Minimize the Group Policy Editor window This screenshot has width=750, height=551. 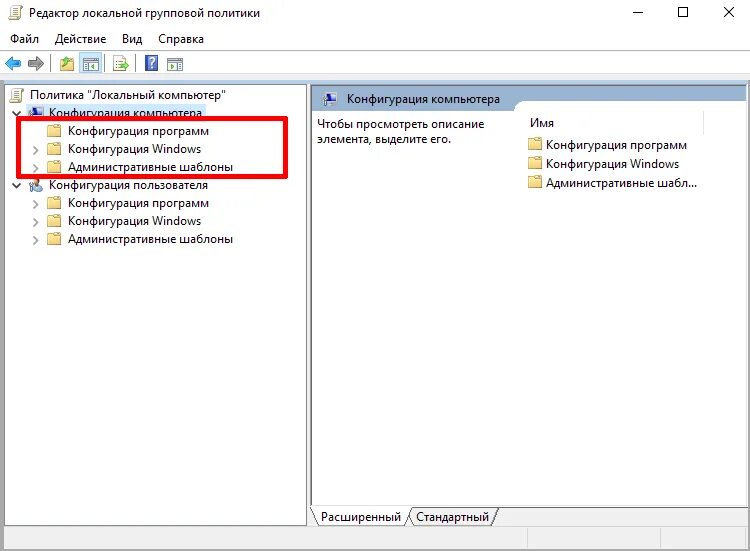point(638,12)
